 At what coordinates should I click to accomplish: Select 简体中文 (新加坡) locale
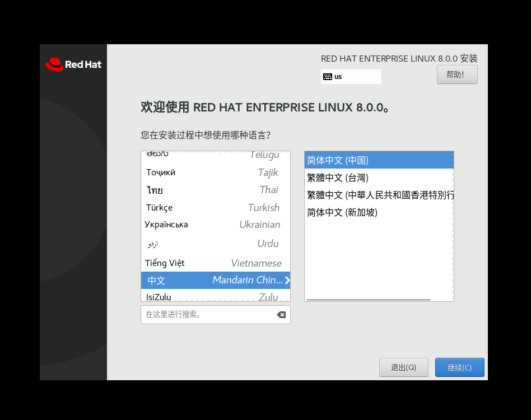[x=379, y=212]
